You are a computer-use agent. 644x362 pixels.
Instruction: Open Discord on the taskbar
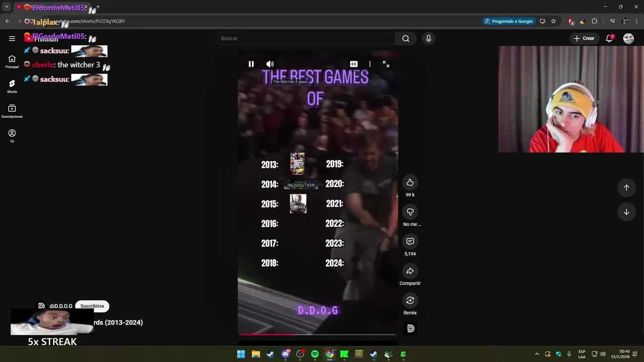[x=285, y=354]
